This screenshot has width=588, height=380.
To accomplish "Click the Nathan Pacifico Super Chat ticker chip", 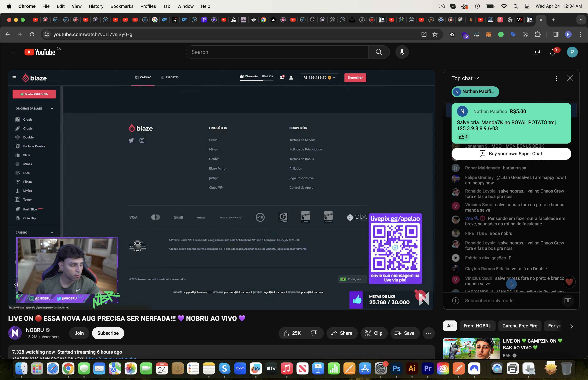I will [x=475, y=92].
